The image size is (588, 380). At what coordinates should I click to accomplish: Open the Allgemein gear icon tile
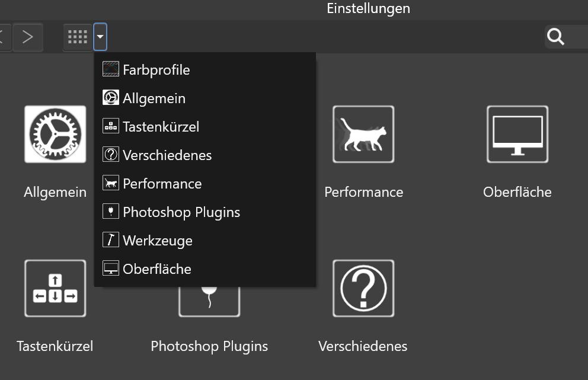point(55,135)
